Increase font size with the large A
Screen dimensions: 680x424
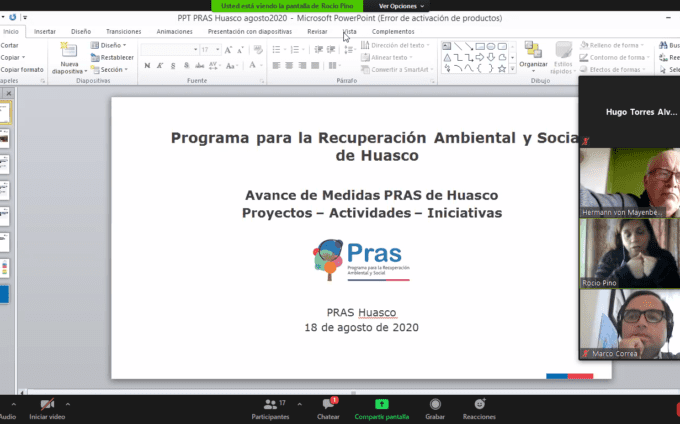click(x=228, y=50)
